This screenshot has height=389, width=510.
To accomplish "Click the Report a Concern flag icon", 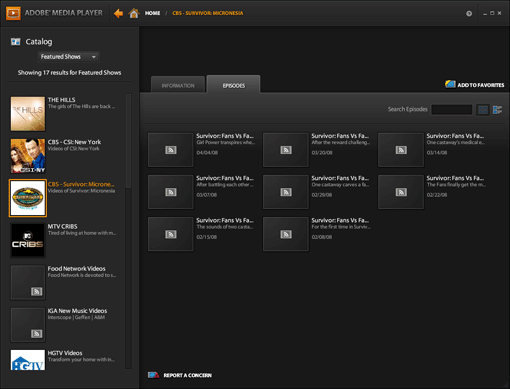I will coord(153,375).
